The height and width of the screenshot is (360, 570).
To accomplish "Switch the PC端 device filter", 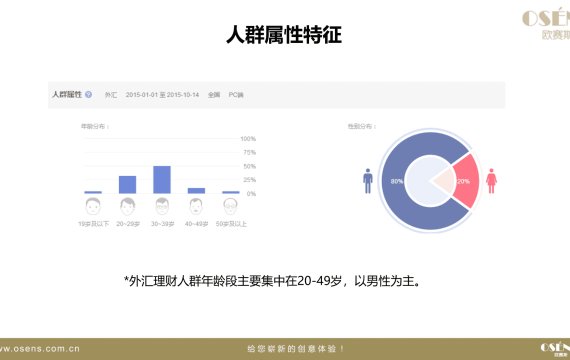I will click(x=236, y=95).
